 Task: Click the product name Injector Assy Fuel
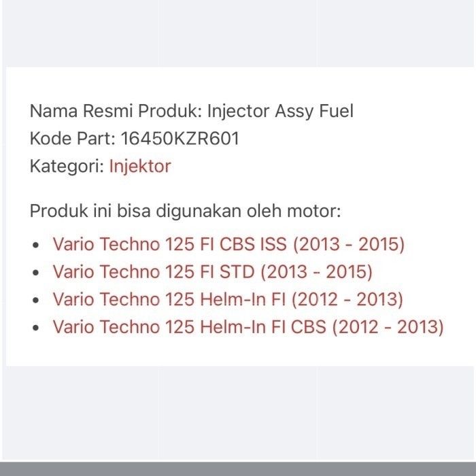tap(280, 111)
